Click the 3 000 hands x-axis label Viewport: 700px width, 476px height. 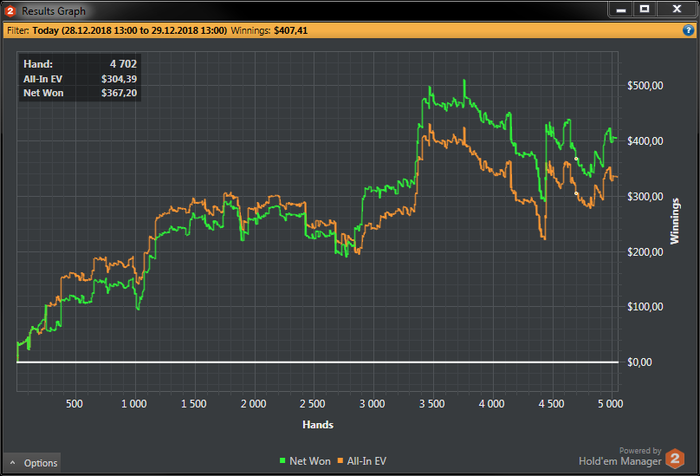[372, 404]
